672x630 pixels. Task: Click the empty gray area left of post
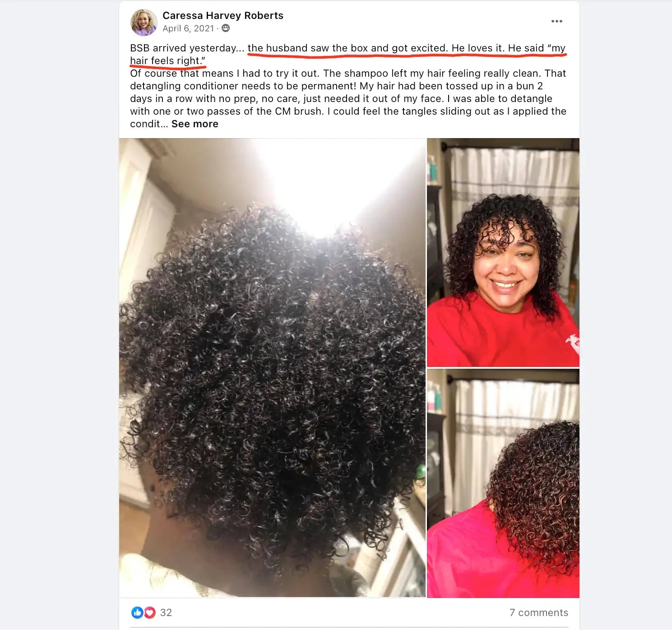[59, 316]
